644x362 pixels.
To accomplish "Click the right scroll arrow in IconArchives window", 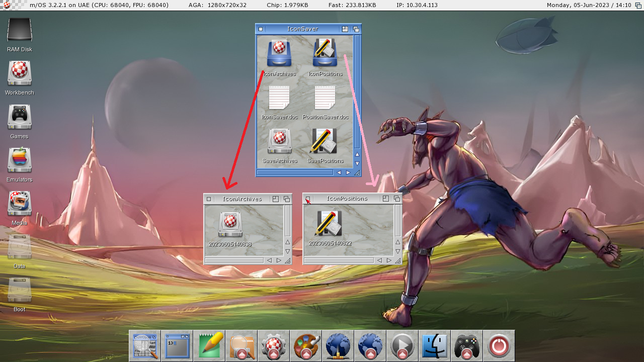I will pos(279,260).
